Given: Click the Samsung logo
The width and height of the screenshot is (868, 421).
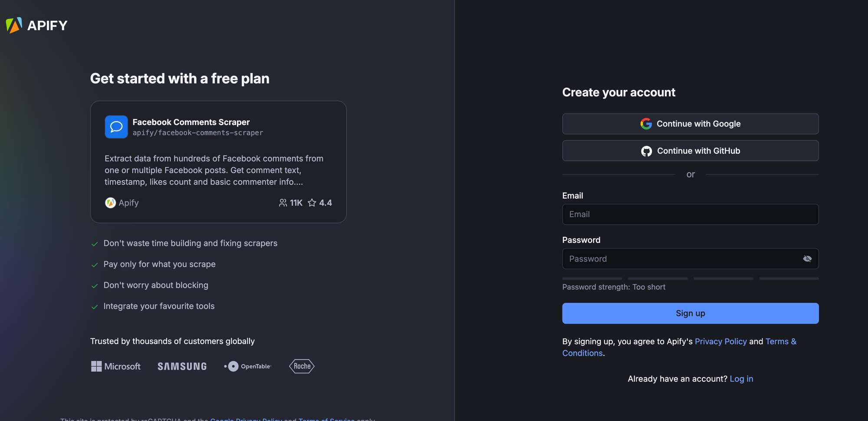Looking at the screenshot, I should [x=182, y=366].
